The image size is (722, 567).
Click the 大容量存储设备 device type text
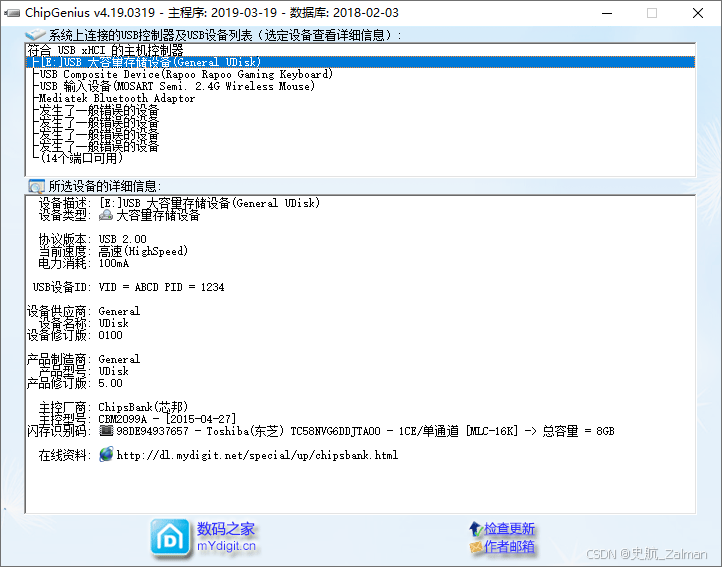coord(158,215)
